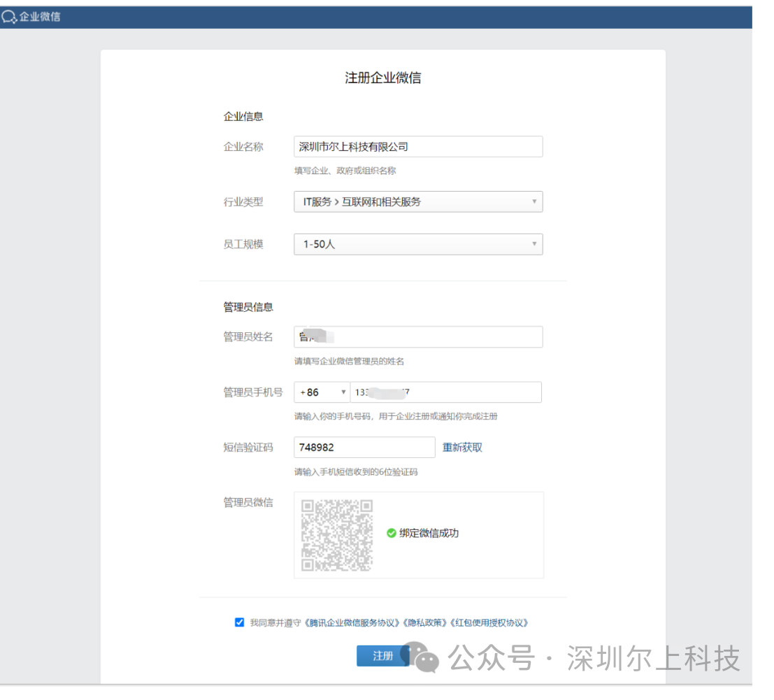Click the dropdown arrow on 员工规模 field
The image size is (774, 700).
[x=536, y=244]
